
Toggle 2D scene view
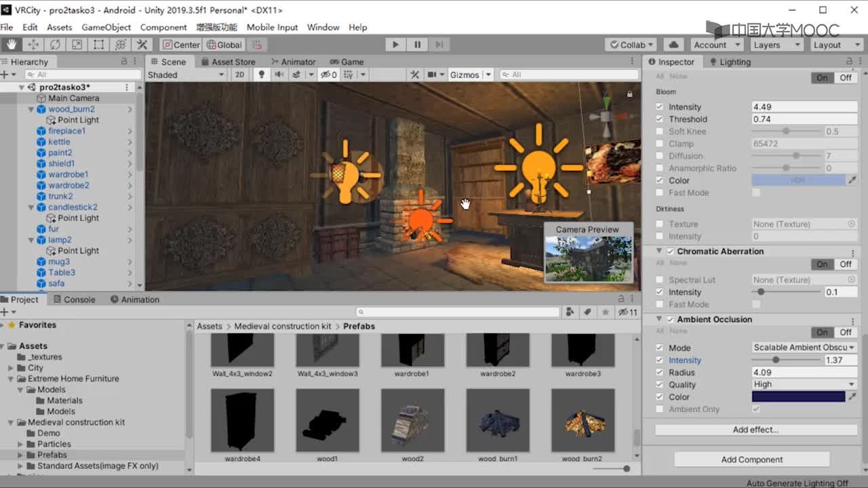click(239, 75)
